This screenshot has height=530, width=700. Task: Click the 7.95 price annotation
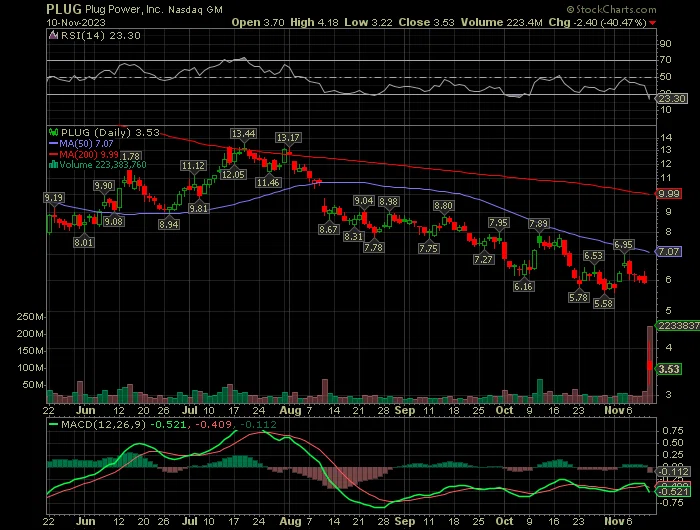pyautogui.click(x=498, y=223)
